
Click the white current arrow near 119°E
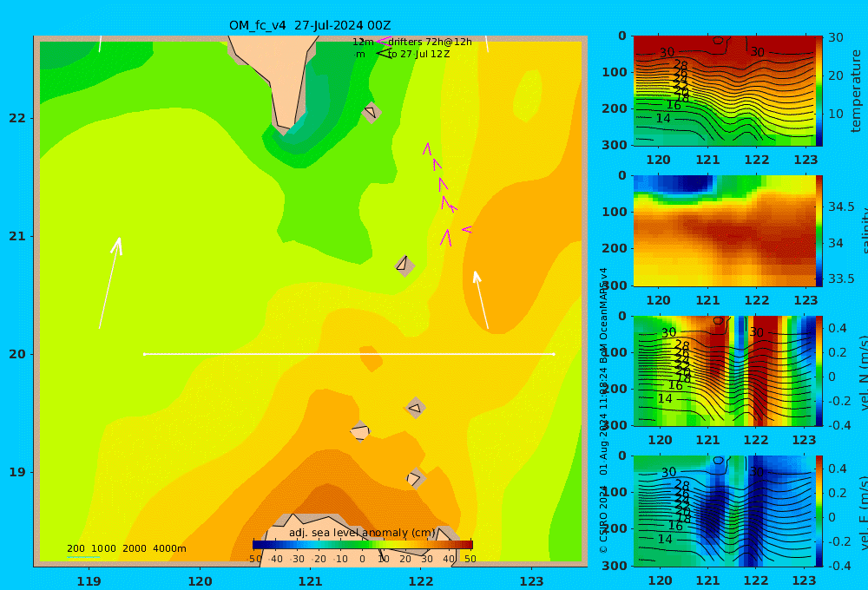point(111,283)
